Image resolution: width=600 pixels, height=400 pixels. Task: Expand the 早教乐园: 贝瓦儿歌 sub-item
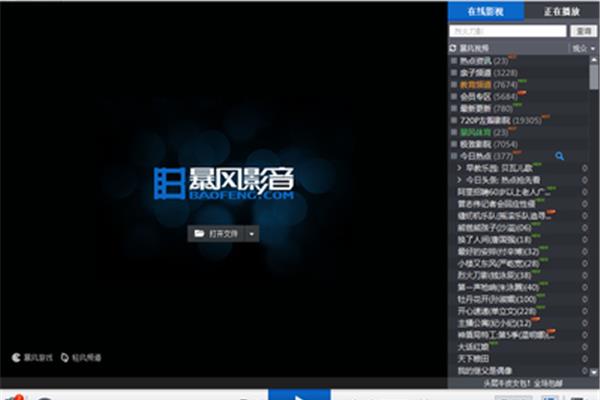coord(460,168)
